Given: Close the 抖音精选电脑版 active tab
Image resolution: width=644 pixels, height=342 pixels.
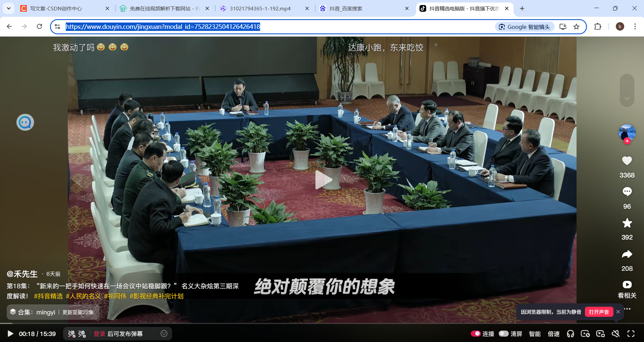Looking at the screenshot, I should [507, 8].
